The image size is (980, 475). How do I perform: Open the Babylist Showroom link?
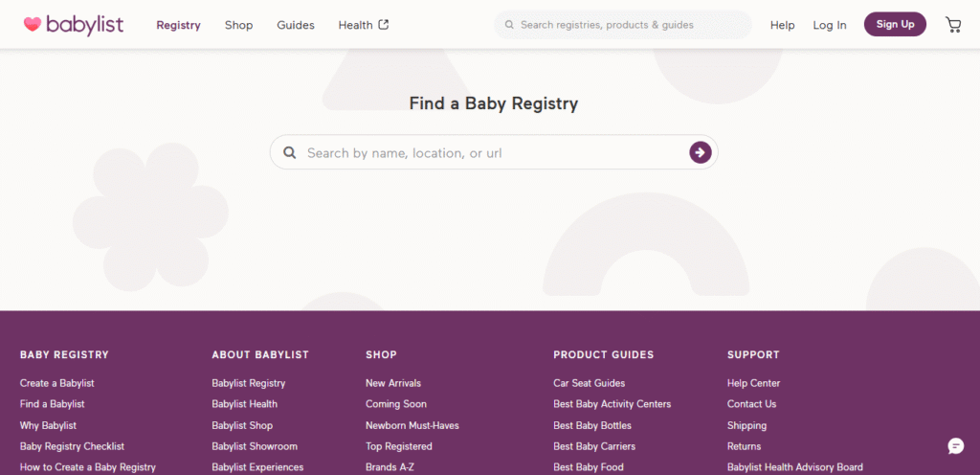pyautogui.click(x=255, y=446)
